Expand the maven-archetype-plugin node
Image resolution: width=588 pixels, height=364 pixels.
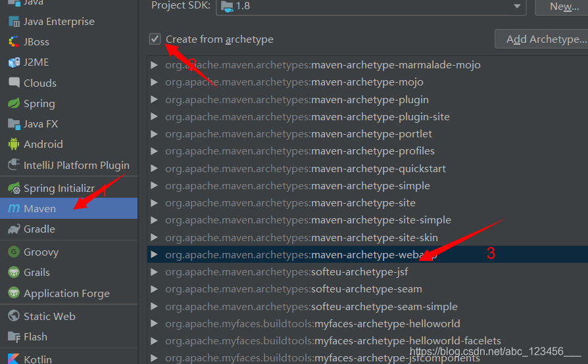click(x=154, y=100)
